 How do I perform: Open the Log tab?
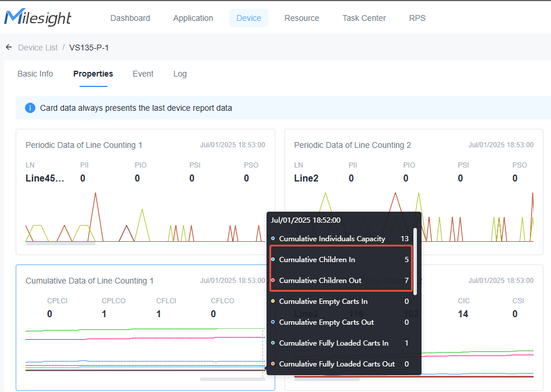[x=180, y=74]
